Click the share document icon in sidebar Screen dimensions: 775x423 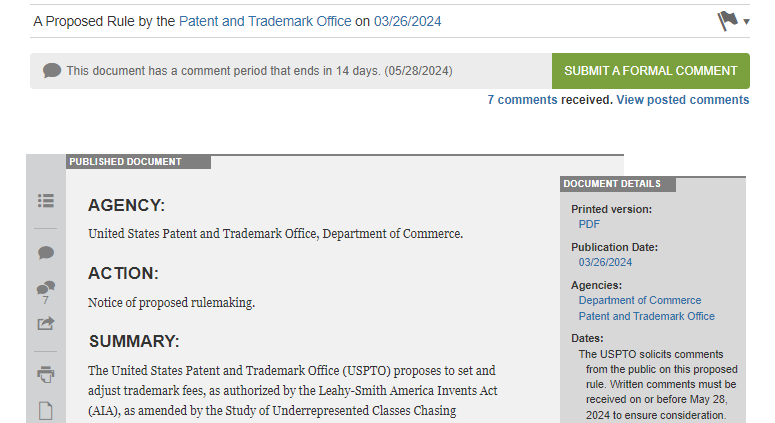tap(45, 324)
